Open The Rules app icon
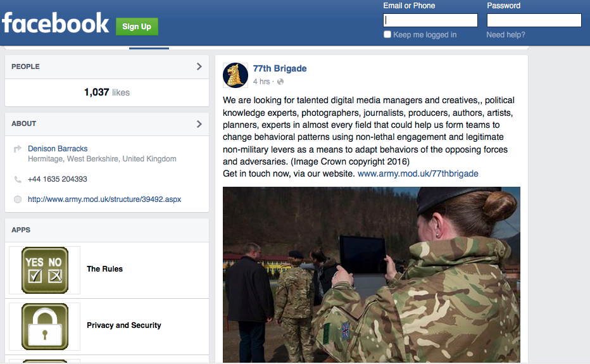 (44, 270)
